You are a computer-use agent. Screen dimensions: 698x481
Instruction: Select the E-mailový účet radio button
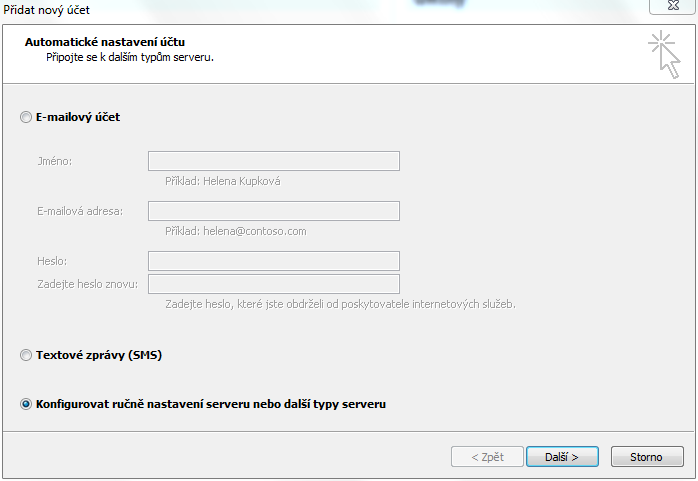[26, 117]
